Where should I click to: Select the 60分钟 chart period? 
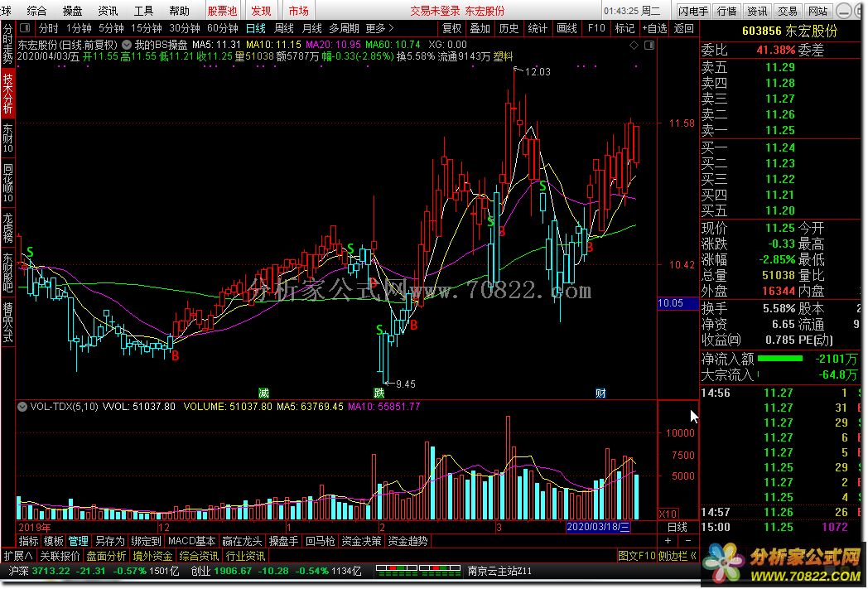[x=222, y=28]
